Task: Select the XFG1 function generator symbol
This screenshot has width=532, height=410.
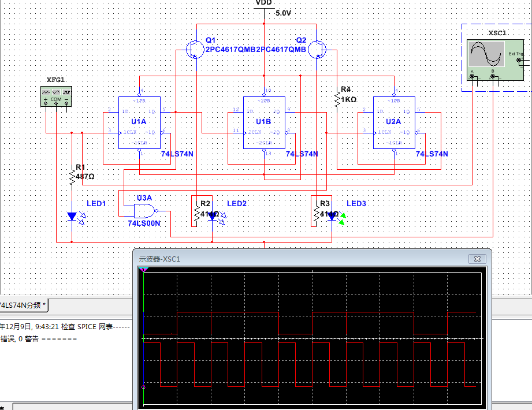Action: [55, 95]
